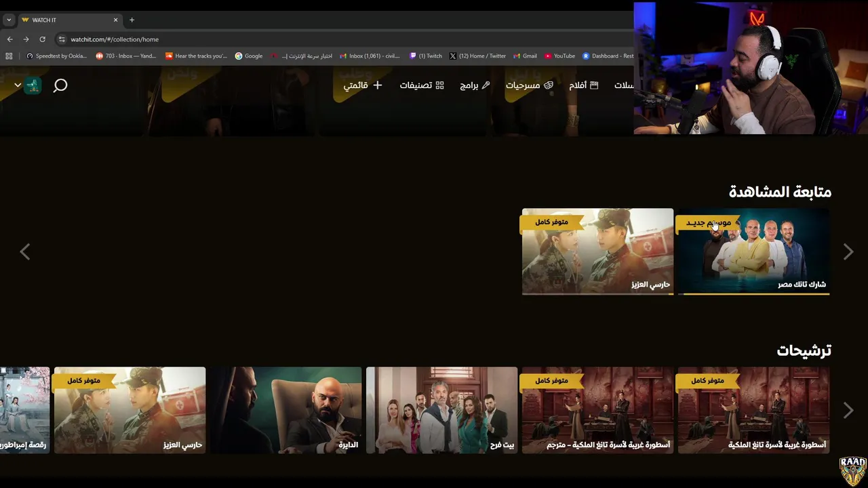Open Dashboard - Rest bookmark

pos(608,56)
